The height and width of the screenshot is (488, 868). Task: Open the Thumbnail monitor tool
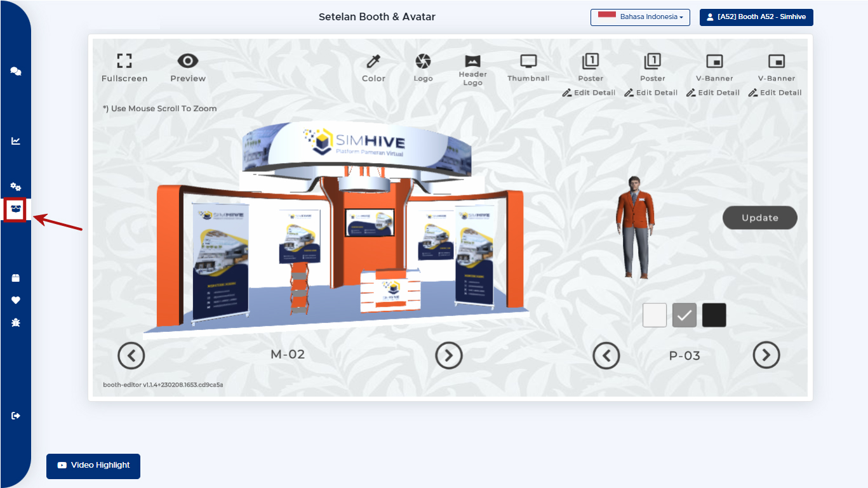tap(528, 68)
